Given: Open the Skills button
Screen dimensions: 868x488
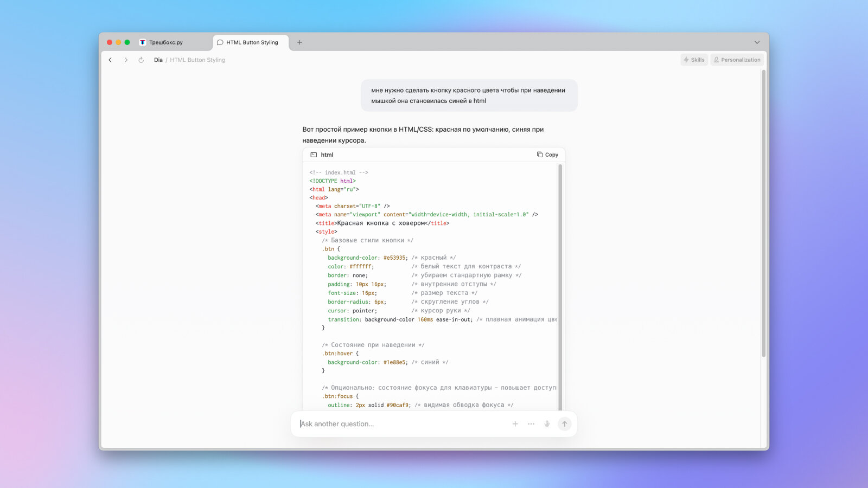Looking at the screenshot, I should (694, 60).
